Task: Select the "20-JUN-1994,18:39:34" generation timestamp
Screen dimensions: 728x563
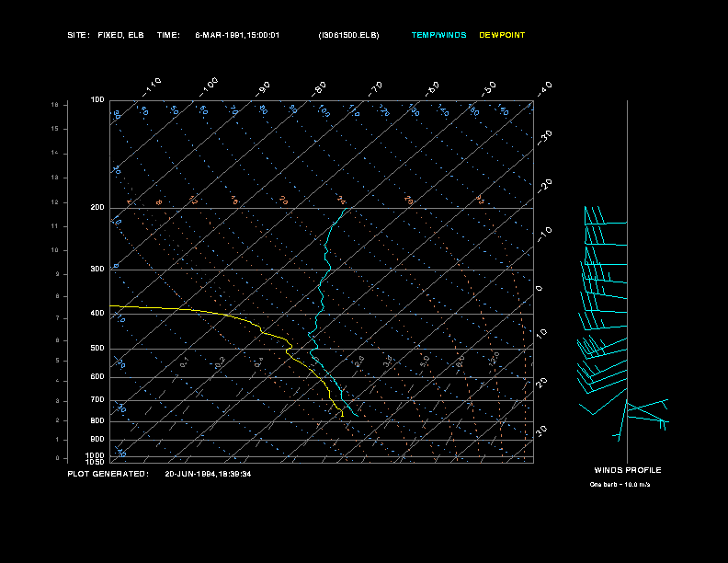Action: [208, 474]
